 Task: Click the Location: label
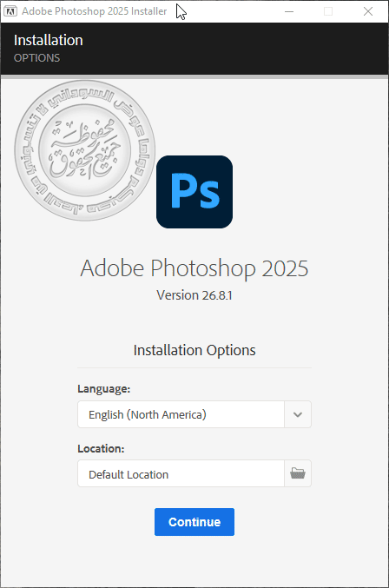[x=101, y=448]
